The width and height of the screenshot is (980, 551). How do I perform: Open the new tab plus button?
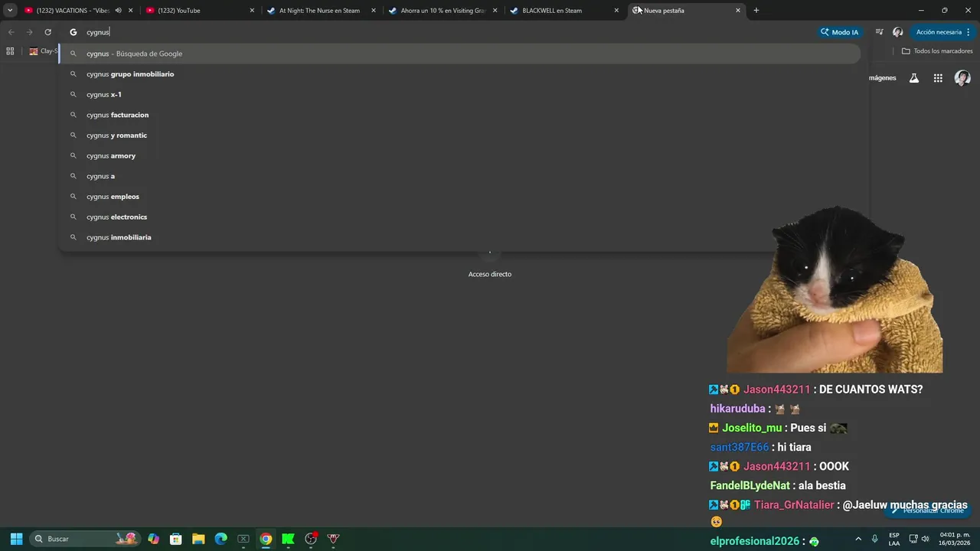coord(756,10)
